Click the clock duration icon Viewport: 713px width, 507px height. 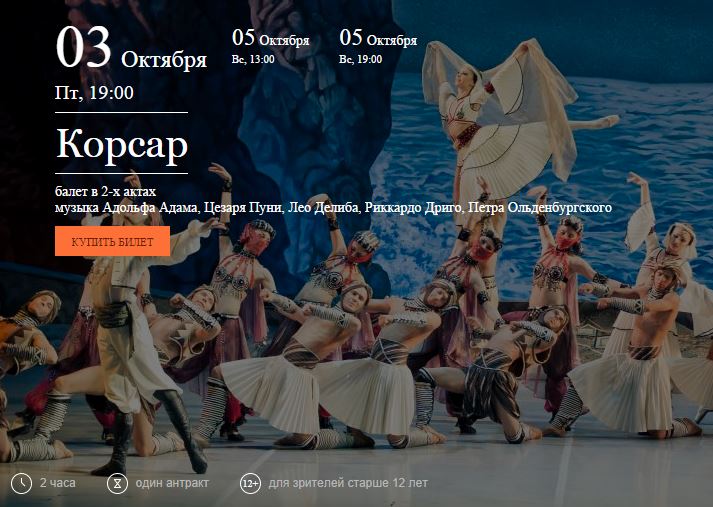(21, 483)
